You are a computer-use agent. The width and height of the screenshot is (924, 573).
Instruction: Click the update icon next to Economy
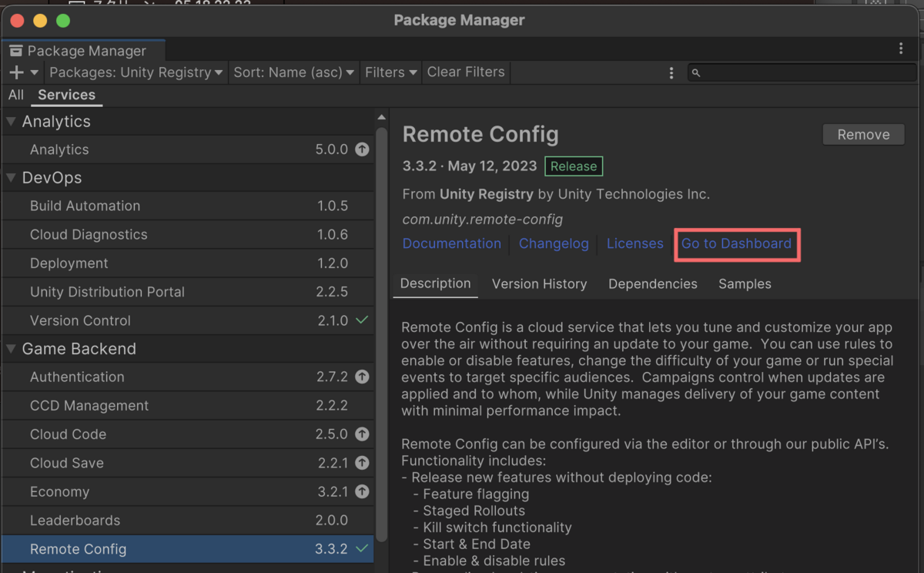click(362, 491)
